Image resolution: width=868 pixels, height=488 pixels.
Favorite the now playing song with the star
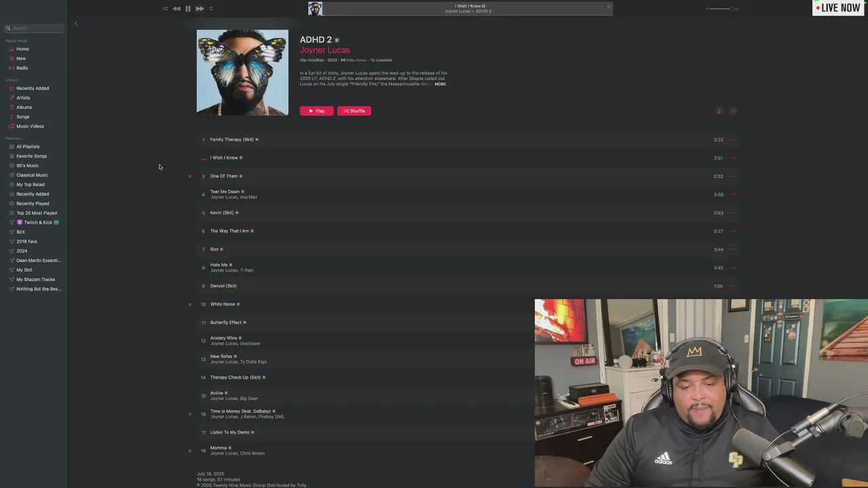click(608, 6)
